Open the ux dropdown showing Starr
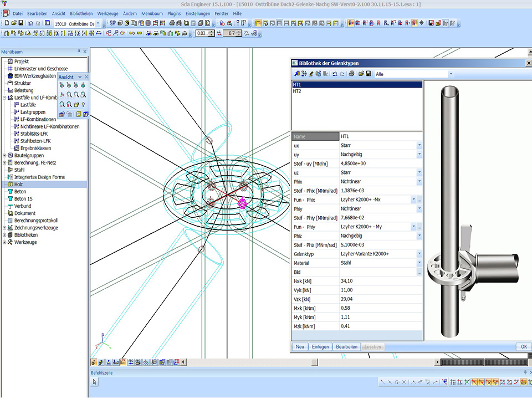The height and width of the screenshot is (399, 532). pyautogui.click(x=419, y=145)
